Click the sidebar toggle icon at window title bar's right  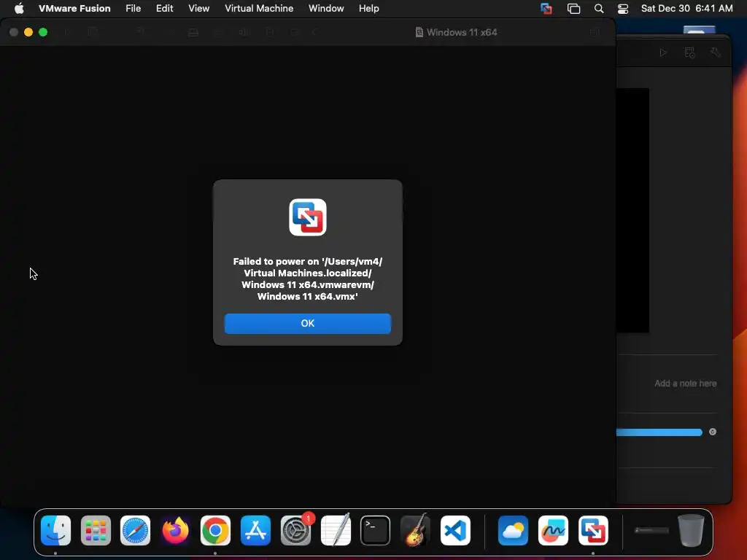point(594,32)
